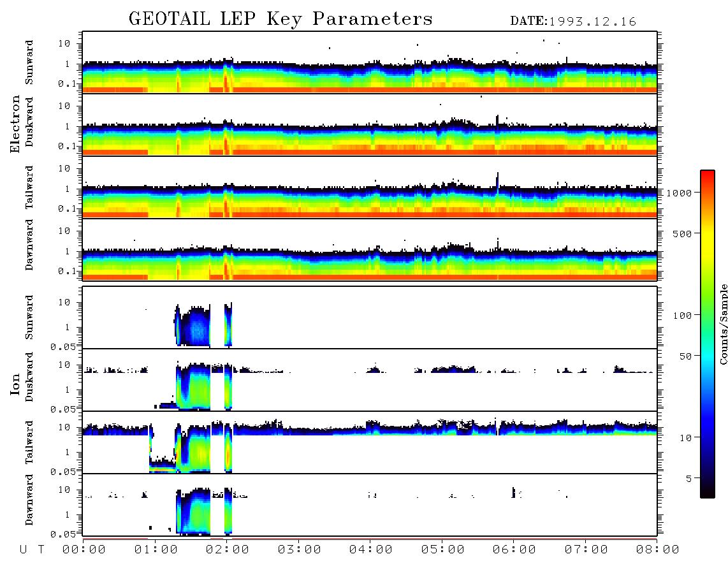Select the Ion Duskward panel label
728x561 pixels.
pos(29,377)
